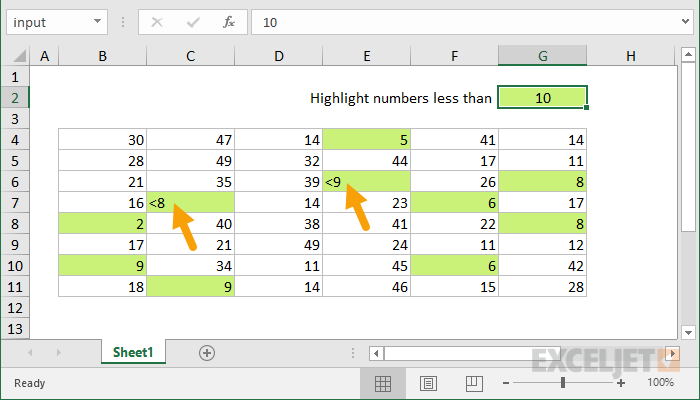Select cell E11 containing 46
Screen dimensions: 700x400
[x=367, y=287]
